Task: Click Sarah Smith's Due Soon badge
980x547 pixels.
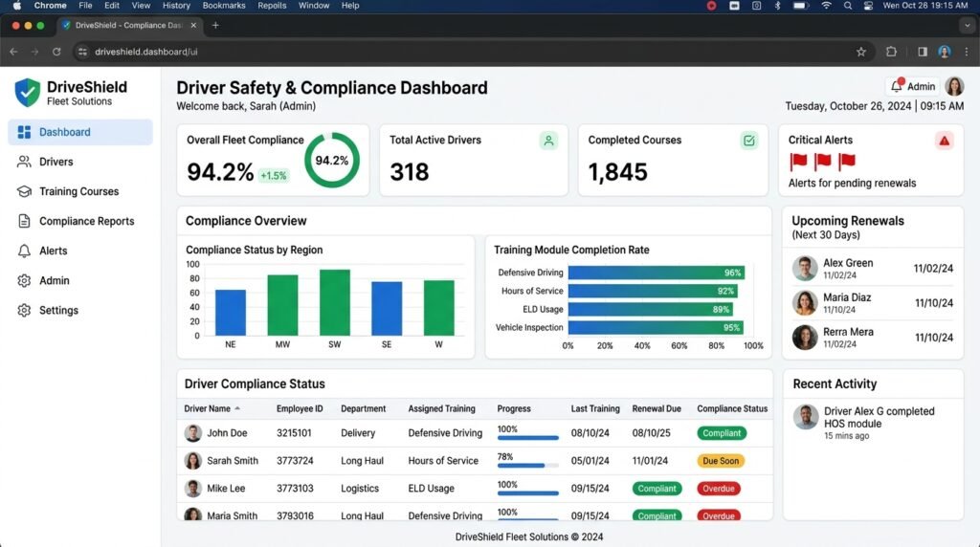Action: coord(721,461)
